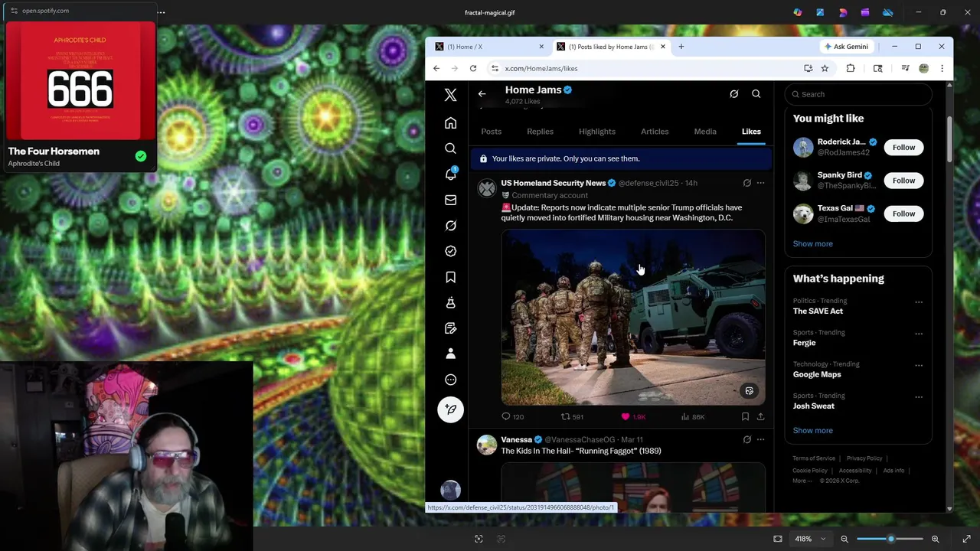Switch to the Highlights tab
Viewport: 980px width, 551px height.
pos(596,132)
